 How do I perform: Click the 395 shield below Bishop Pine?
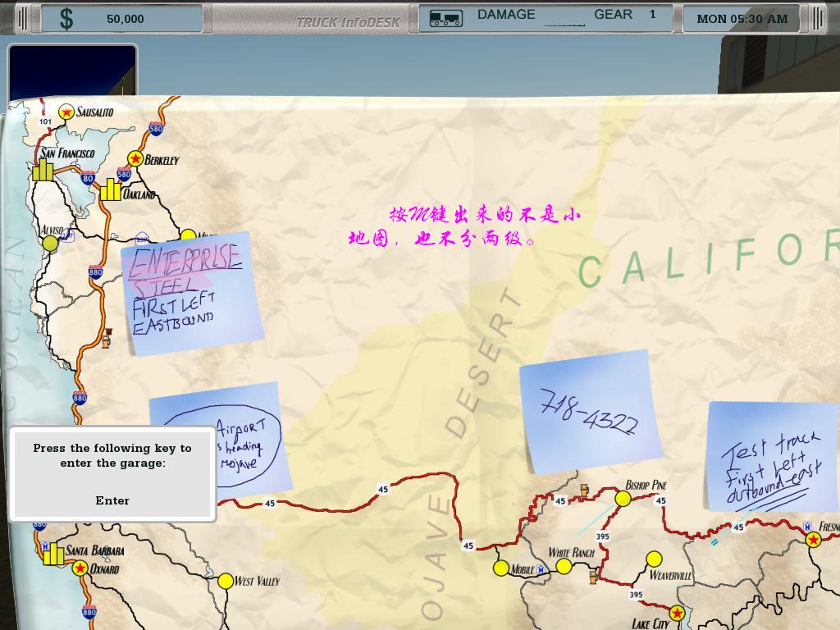pyautogui.click(x=603, y=536)
